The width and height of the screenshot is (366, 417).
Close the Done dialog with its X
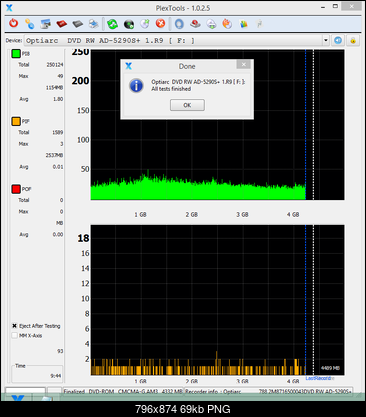click(244, 64)
